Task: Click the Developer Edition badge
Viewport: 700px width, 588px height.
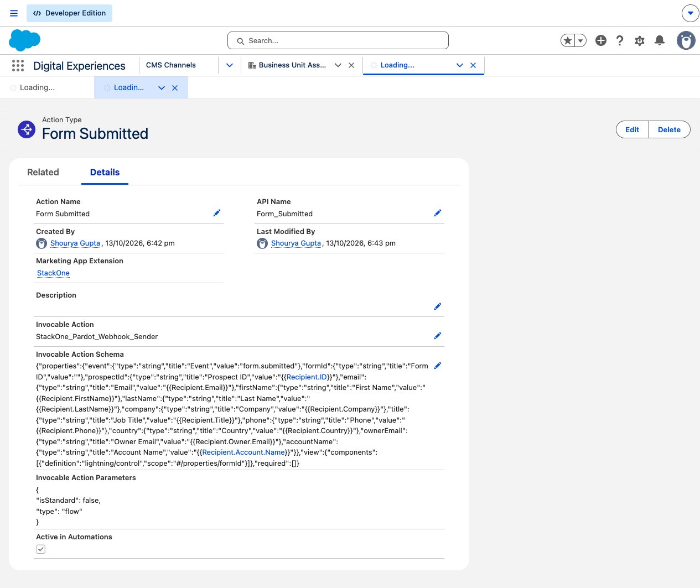Action: (x=69, y=13)
